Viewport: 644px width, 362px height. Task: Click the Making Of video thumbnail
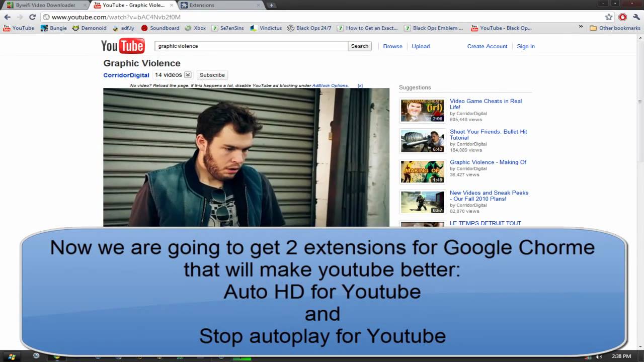[x=423, y=171]
